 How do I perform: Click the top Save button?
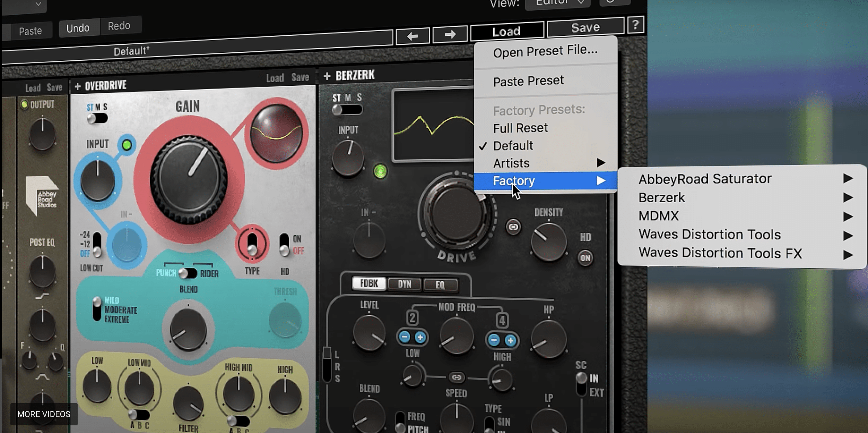(x=585, y=27)
